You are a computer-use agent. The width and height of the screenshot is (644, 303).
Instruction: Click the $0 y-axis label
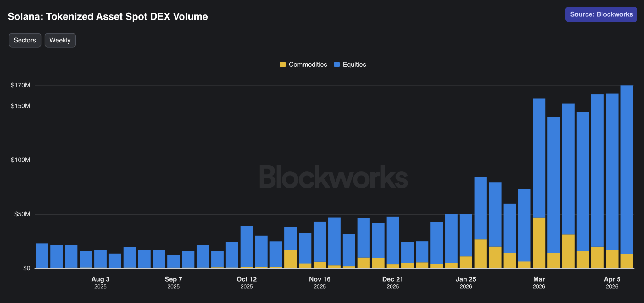pyautogui.click(x=27, y=268)
